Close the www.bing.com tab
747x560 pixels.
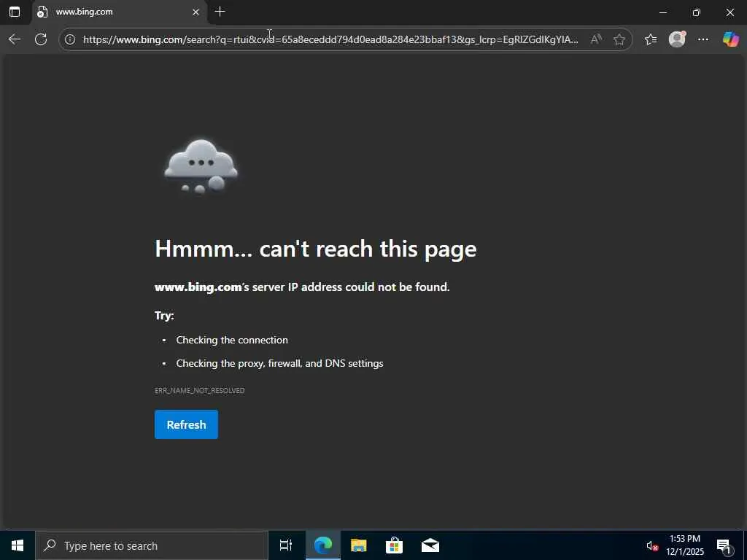pyautogui.click(x=196, y=12)
